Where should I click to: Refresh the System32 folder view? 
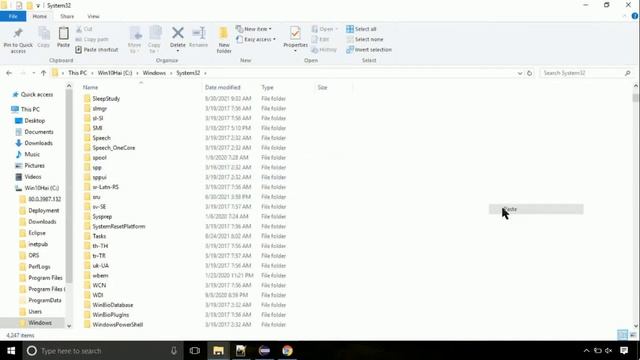point(529,73)
